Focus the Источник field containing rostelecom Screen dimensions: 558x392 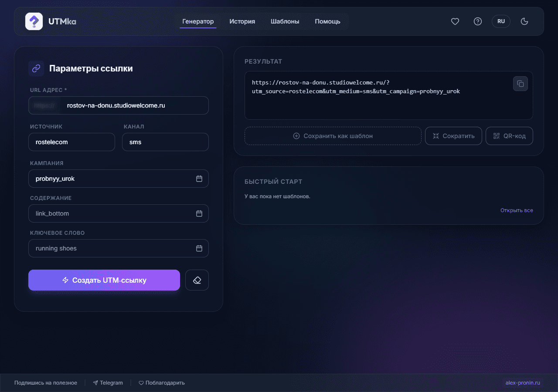(x=71, y=142)
